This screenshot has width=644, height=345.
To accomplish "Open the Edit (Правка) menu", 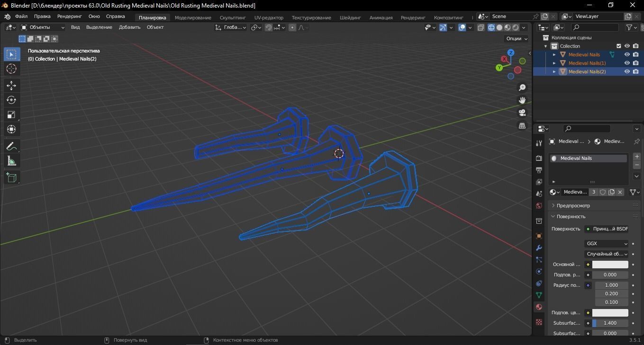I will (42, 17).
